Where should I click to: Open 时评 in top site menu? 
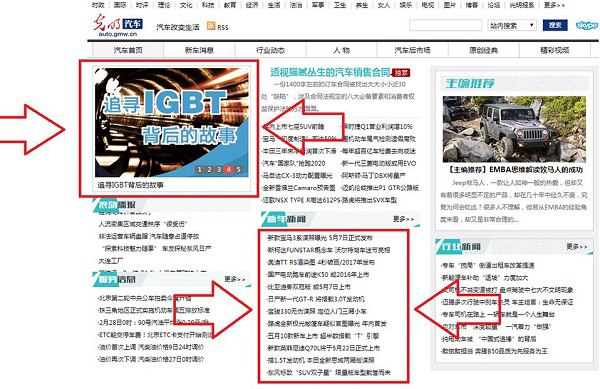pyautogui.click(x=142, y=5)
